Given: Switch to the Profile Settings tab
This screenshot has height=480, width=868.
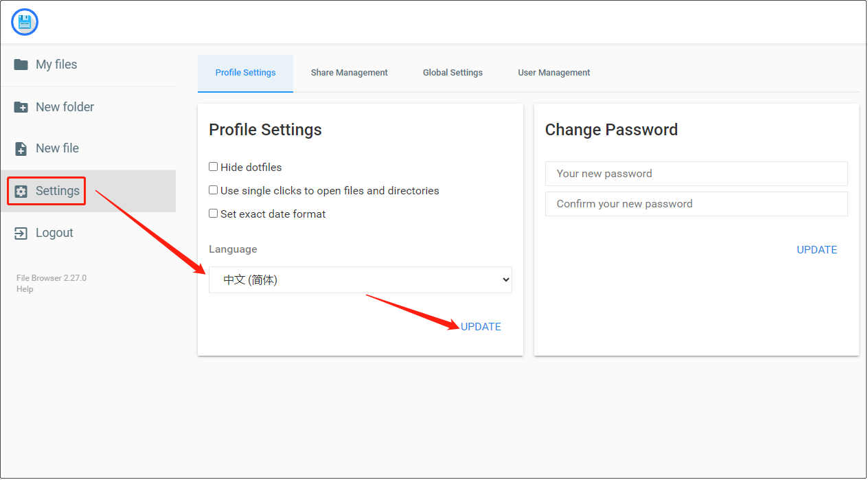Looking at the screenshot, I should 245,73.
